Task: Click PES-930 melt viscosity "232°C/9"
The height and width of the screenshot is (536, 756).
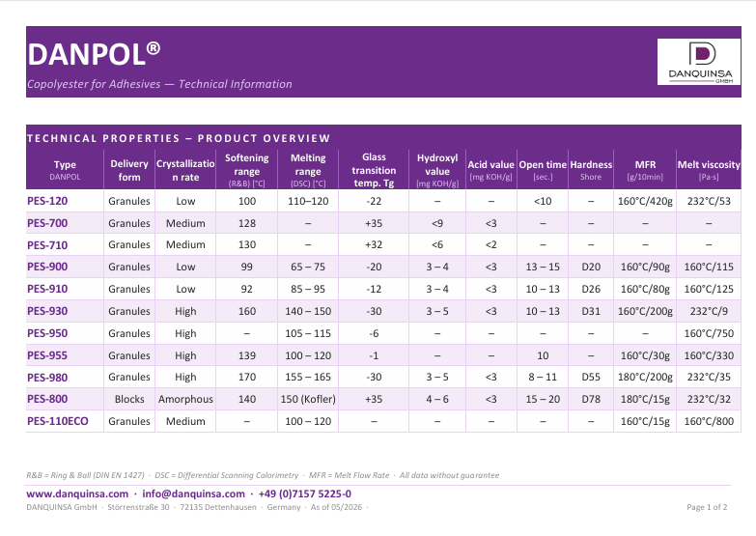Action: tap(709, 311)
